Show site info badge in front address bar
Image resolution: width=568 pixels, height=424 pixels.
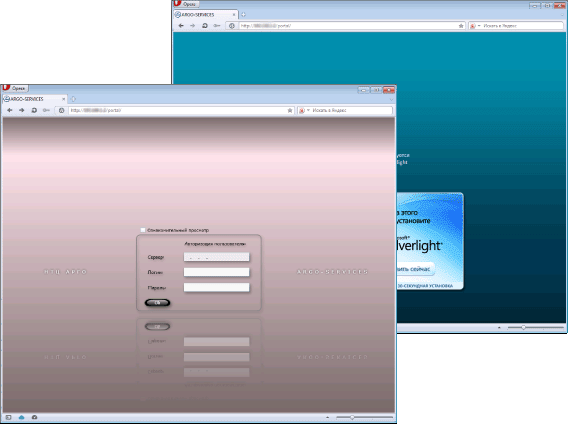pos(62,110)
